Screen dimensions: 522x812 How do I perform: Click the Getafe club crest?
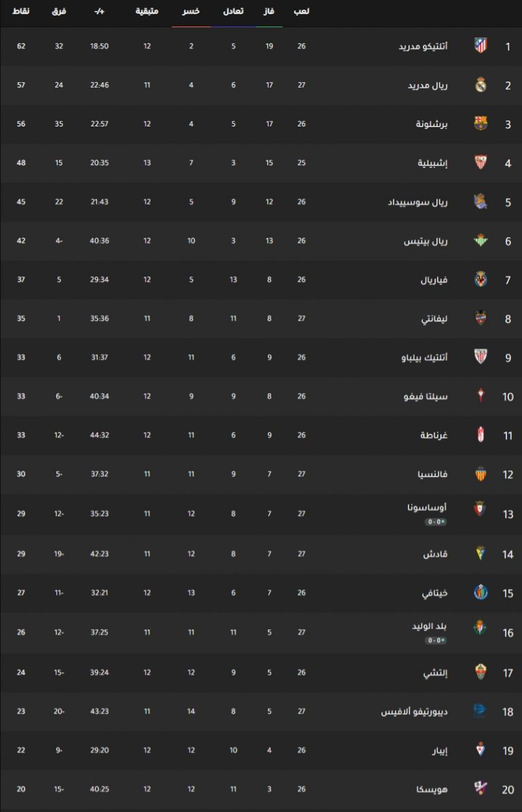pos(481,592)
